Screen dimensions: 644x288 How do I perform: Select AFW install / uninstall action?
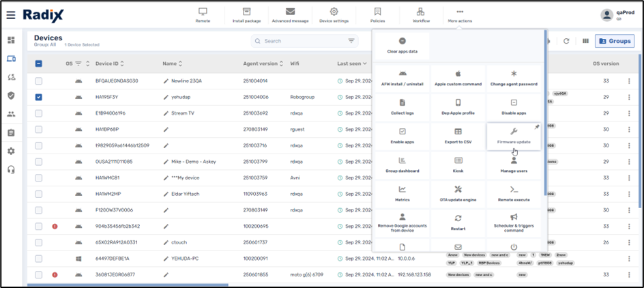(402, 78)
